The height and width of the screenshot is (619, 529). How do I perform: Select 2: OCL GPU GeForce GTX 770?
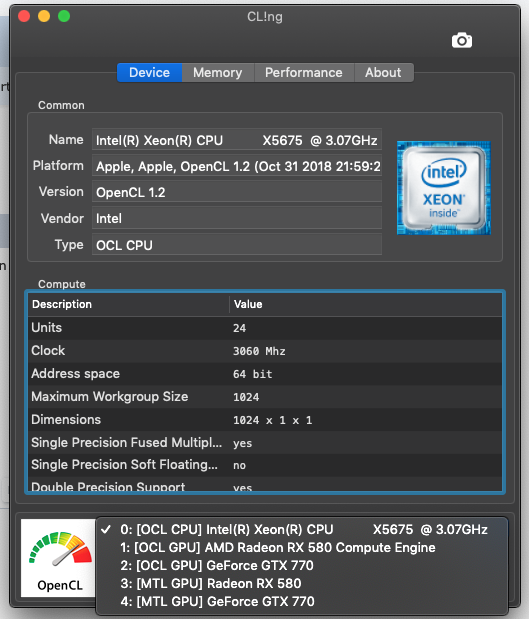point(302,565)
